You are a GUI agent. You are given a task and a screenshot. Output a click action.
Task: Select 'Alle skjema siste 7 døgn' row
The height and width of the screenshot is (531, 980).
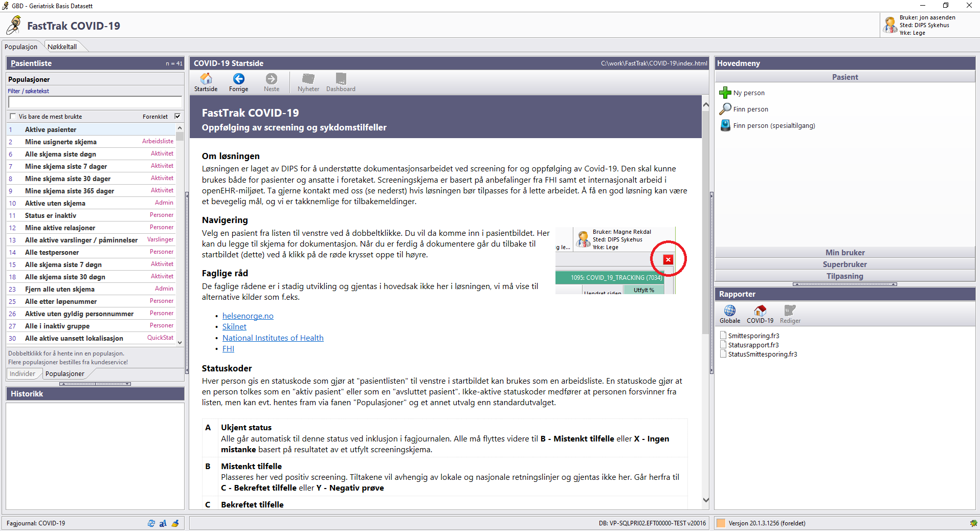pyautogui.click(x=92, y=264)
